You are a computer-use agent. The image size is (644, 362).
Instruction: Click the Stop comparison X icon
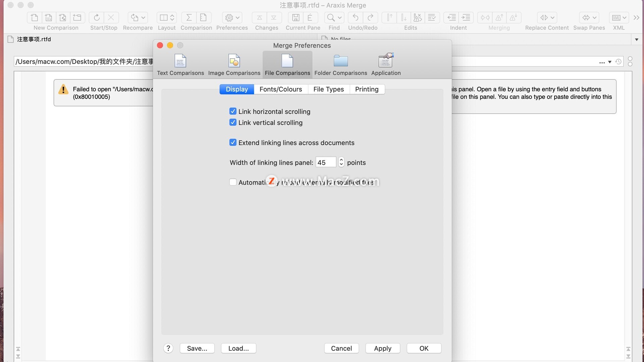tap(111, 17)
